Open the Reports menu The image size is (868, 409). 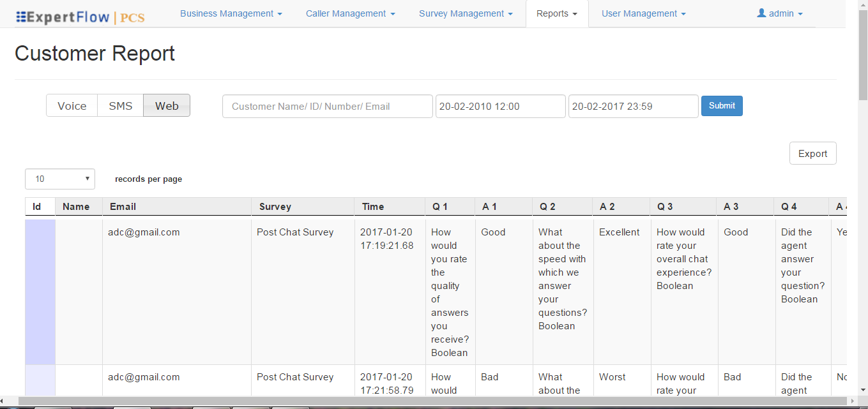(556, 13)
